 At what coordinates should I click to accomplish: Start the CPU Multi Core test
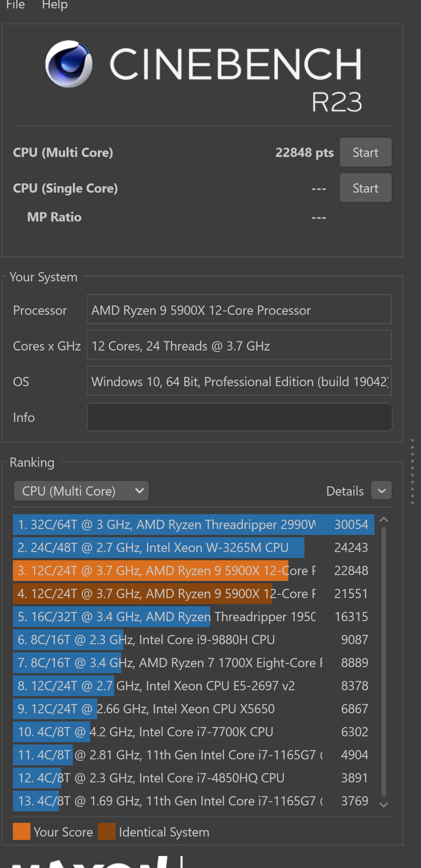click(366, 152)
